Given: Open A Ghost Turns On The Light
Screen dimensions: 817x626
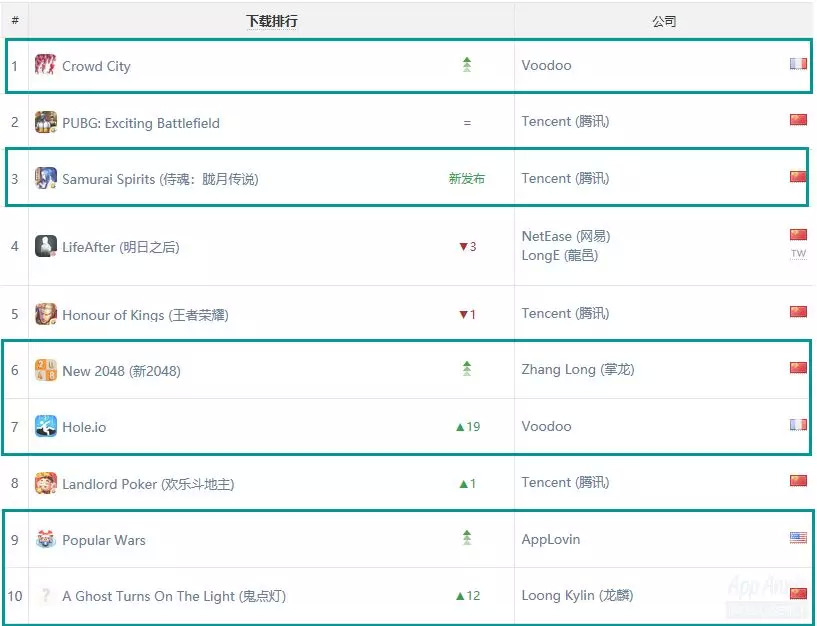Looking at the screenshot, I should pyautogui.click(x=174, y=596).
